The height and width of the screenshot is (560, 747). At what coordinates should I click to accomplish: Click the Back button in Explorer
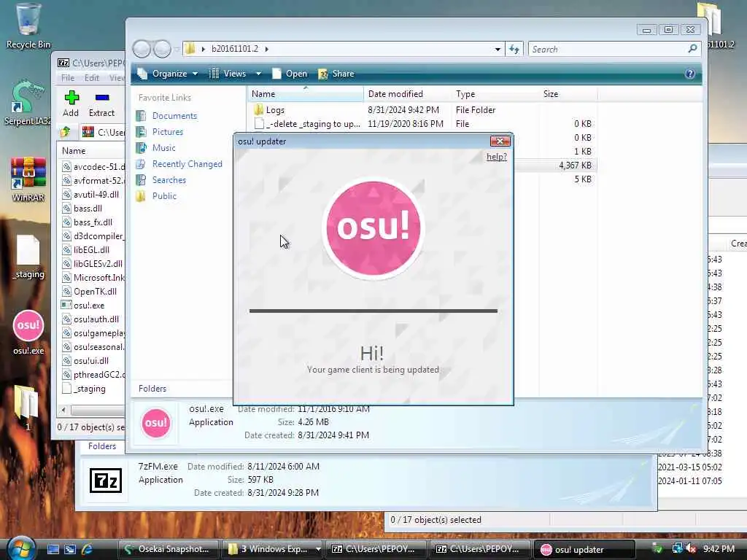pos(142,49)
